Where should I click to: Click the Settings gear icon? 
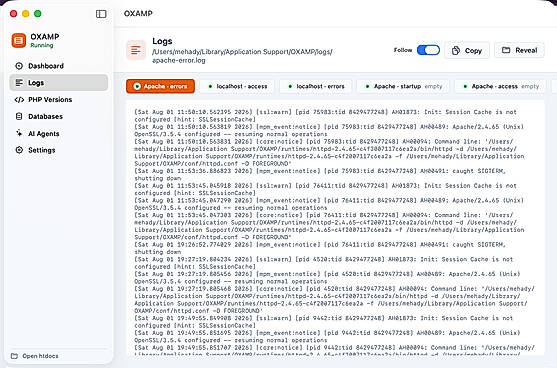point(19,150)
